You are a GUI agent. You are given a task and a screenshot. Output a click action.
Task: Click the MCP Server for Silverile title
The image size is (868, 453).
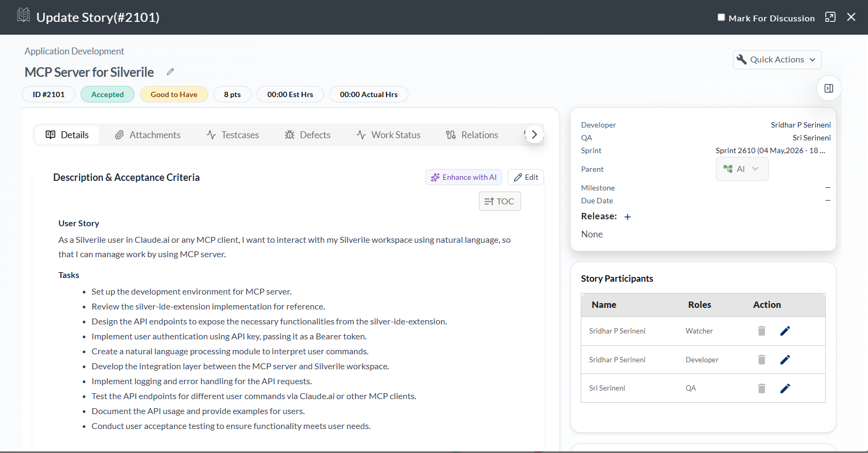point(89,72)
